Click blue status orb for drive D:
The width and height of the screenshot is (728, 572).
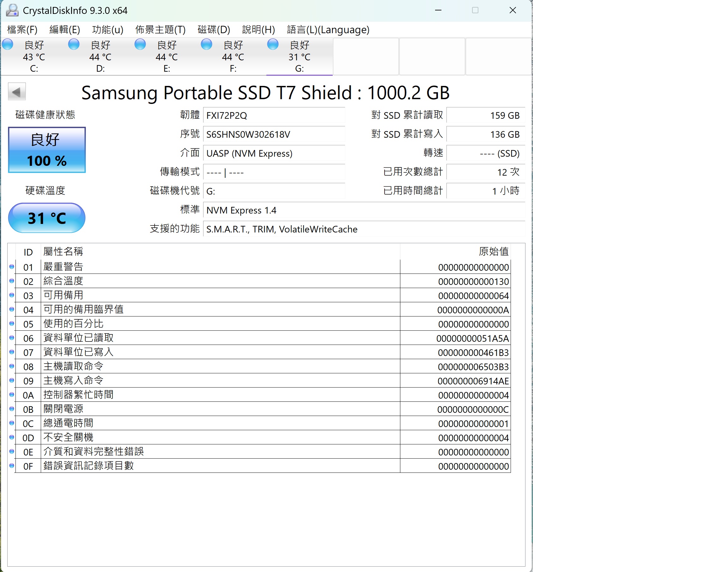coord(74,44)
